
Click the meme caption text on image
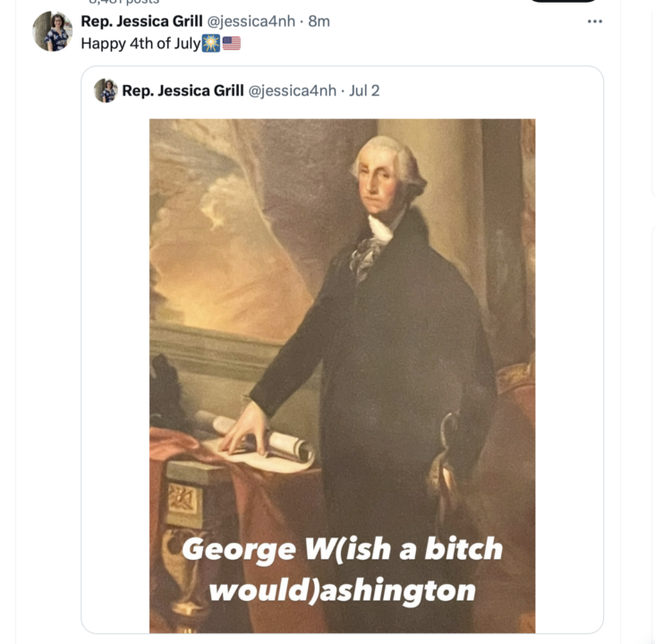343,570
